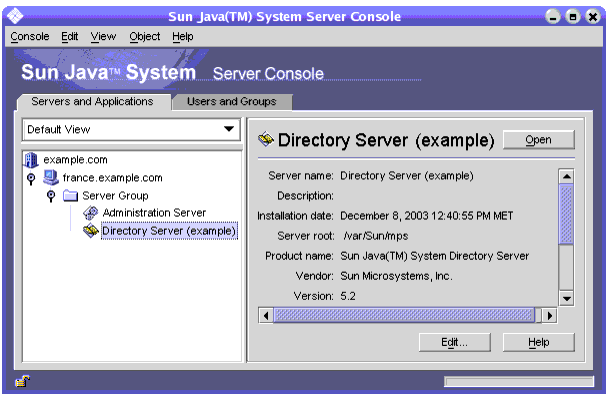Click the Directory Server (example) tree icon
Viewport: 608px width, 410px height.
pyautogui.click(x=91, y=231)
